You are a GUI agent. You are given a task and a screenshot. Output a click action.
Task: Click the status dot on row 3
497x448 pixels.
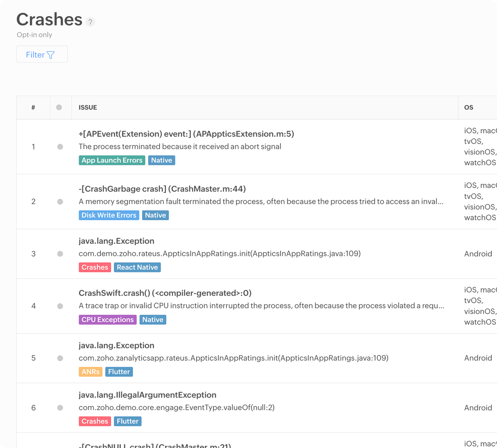pos(60,254)
